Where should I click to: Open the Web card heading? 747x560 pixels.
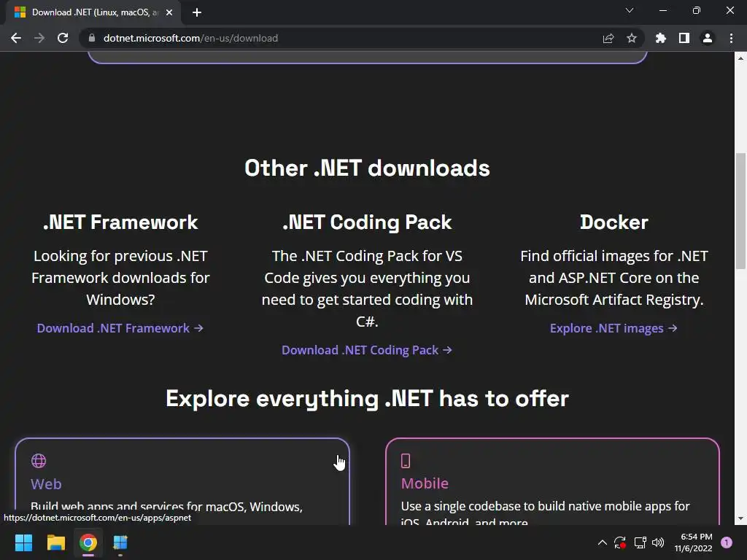(46, 484)
